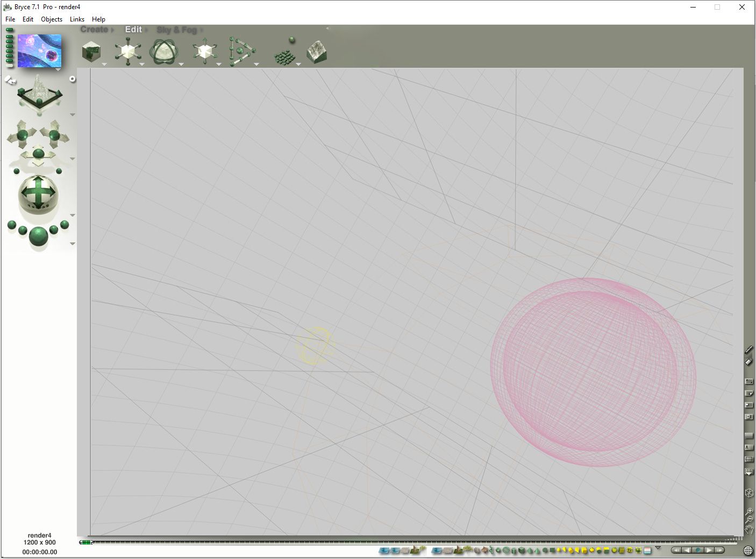Expand the Reposition options arrow
The height and width of the screenshot is (559, 756).
(x=219, y=64)
